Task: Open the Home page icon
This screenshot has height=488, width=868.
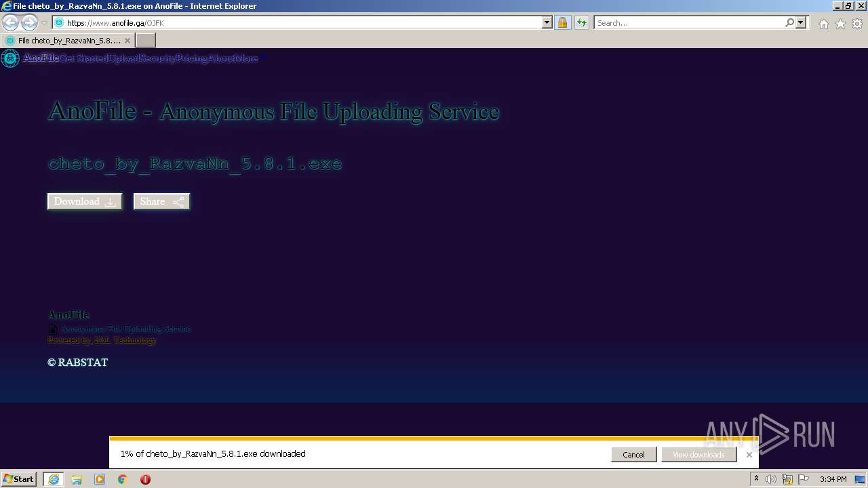Action: pyautogui.click(x=823, y=24)
